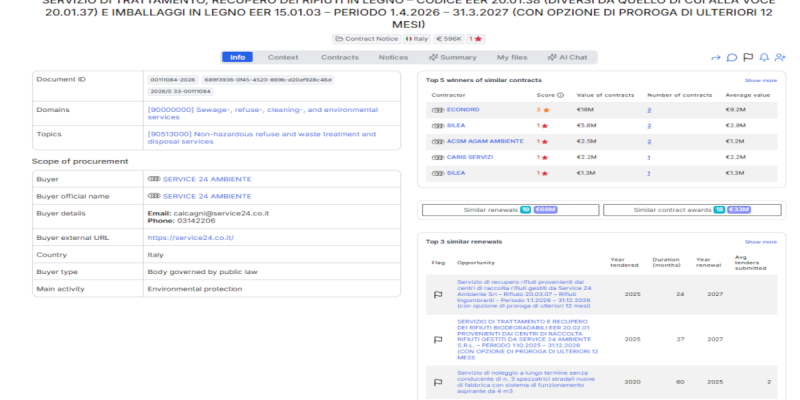Screen dimensions: 800x400
Task: Click the 689f3936 UUID document chip
Action: [x=268, y=80]
